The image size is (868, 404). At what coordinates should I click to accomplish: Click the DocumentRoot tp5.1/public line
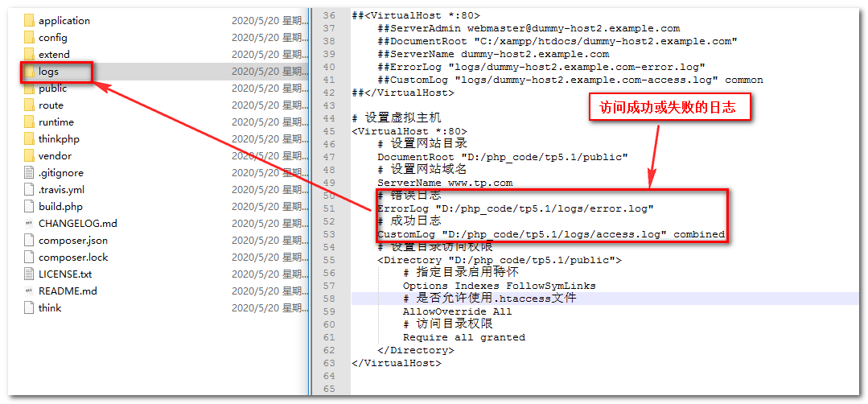pos(502,157)
